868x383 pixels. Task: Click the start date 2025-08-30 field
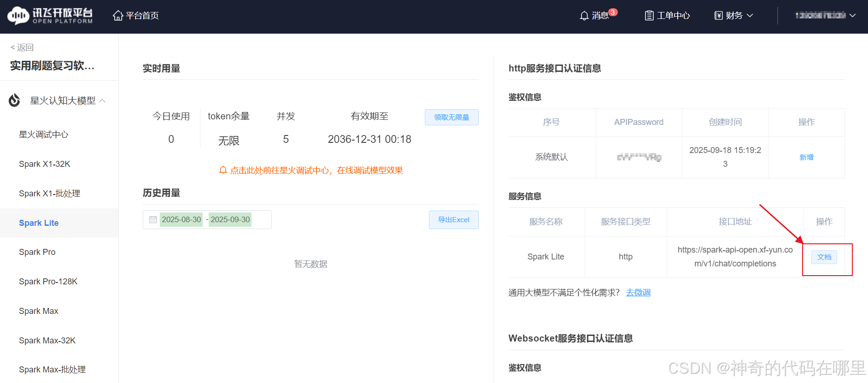(182, 220)
